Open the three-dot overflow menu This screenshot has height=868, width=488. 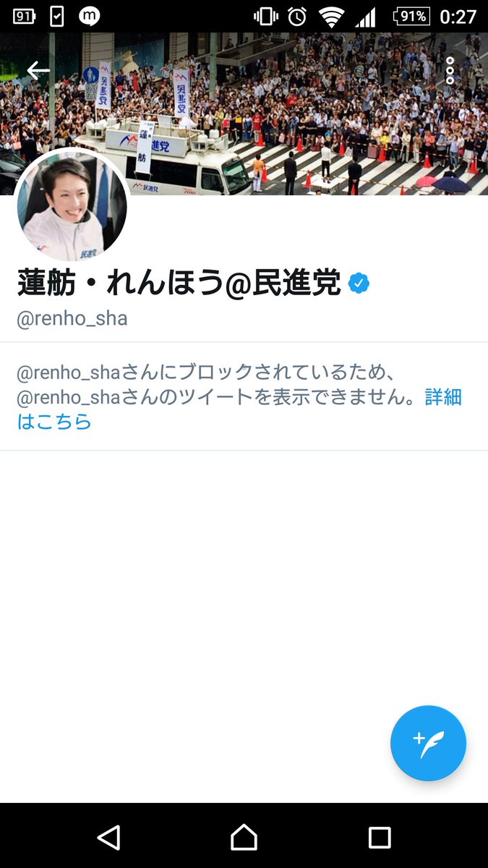tap(450, 70)
